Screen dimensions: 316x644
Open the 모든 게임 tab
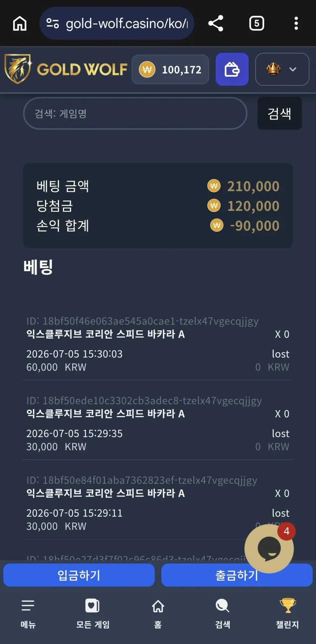click(x=93, y=614)
